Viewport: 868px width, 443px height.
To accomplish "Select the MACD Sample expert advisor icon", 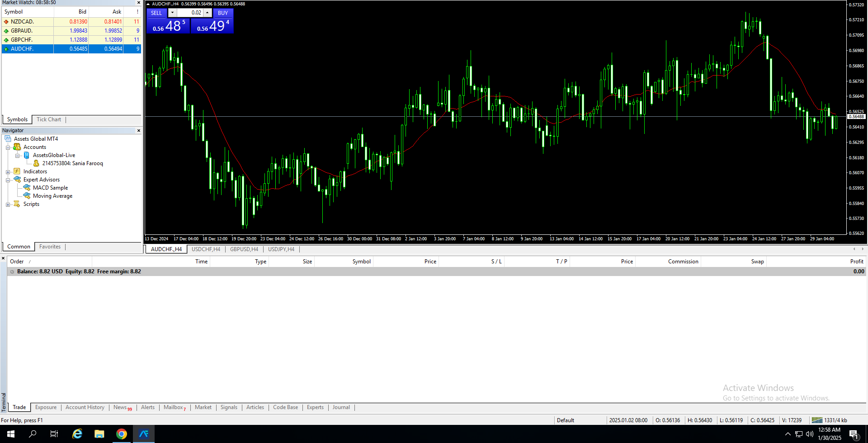I will (27, 188).
